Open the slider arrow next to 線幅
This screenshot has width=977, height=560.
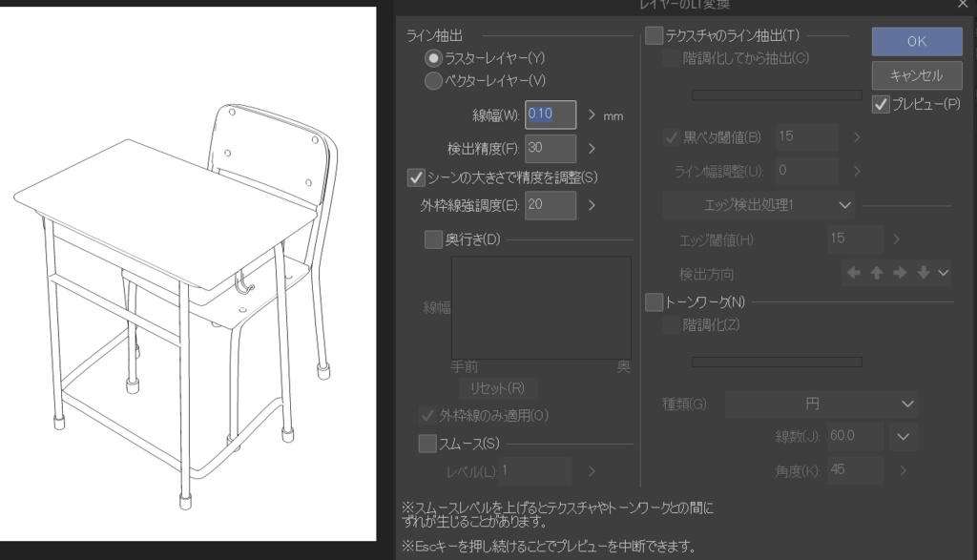(x=593, y=114)
